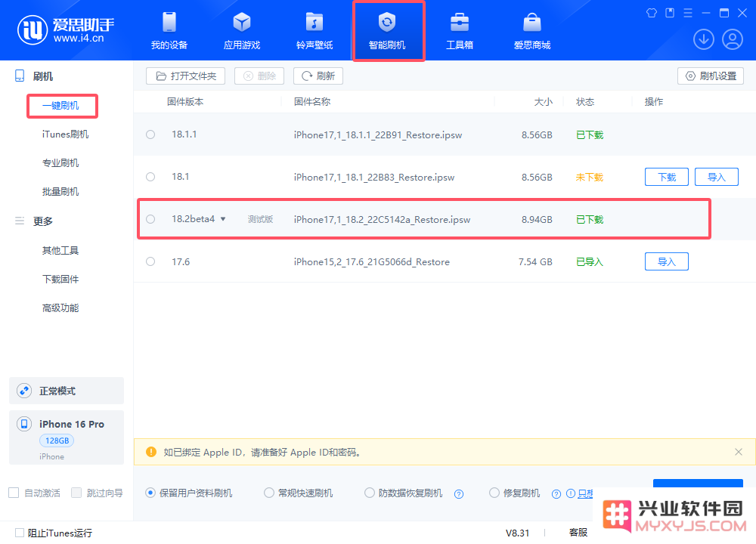
Task: Select 一键刷机 in sidebar
Action: pos(60,106)
